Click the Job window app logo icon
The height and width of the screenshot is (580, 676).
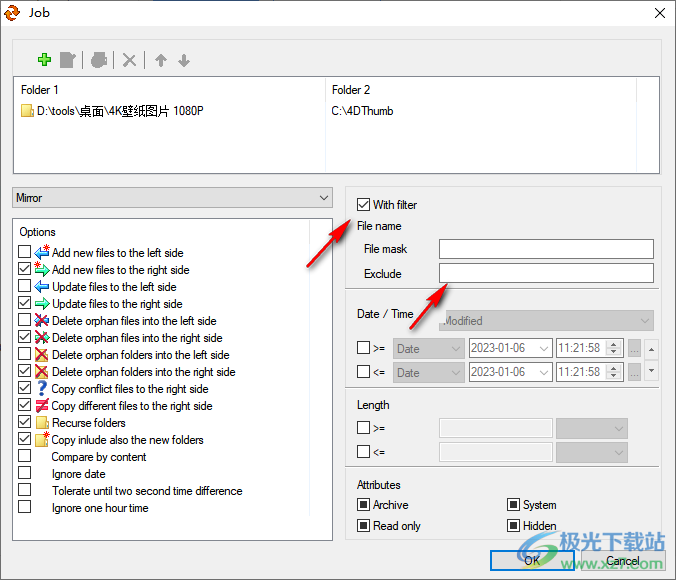click(12, 13)
